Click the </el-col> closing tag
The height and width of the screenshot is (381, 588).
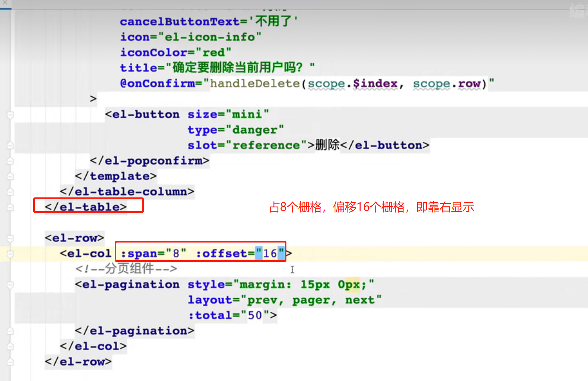[93, 346]
